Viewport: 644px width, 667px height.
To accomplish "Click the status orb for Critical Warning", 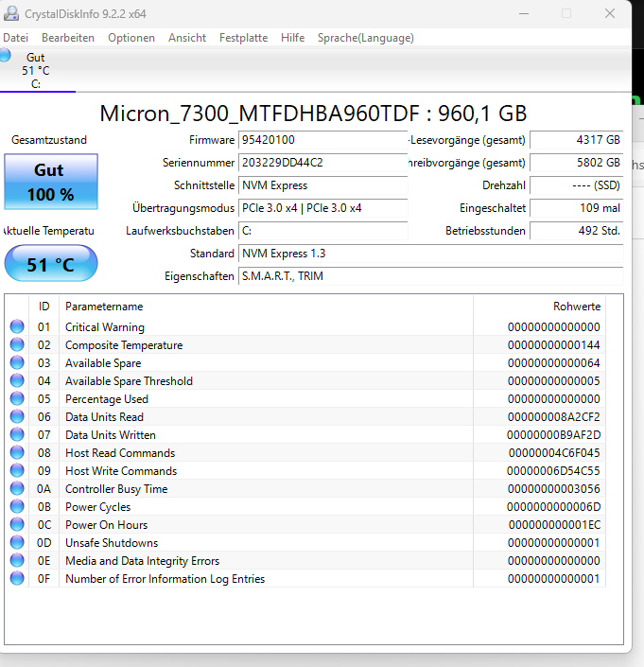I will pos(17,326).
